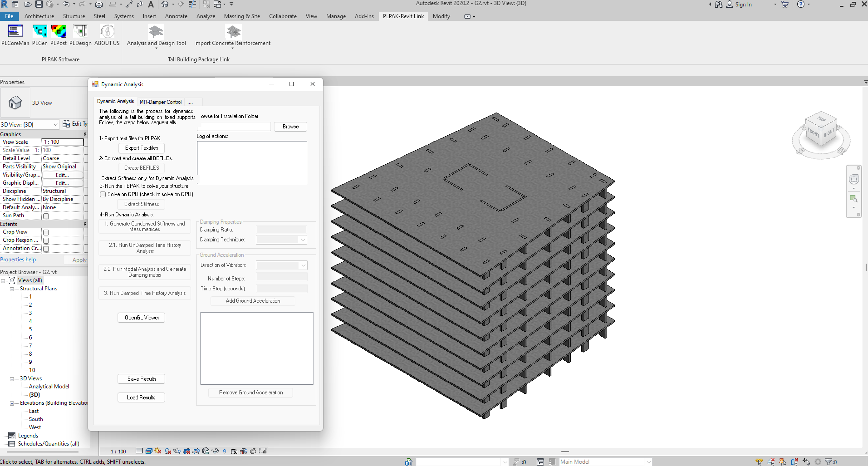868x466 pixels.
Task: Check the Crop View checkbox
Action: tap(46, 232)
